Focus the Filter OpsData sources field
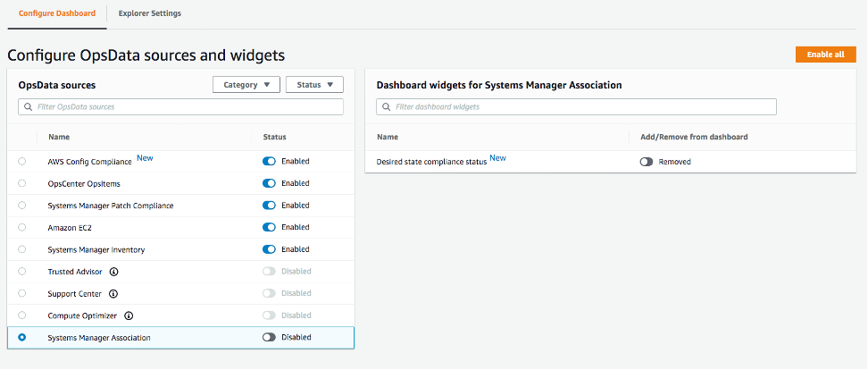Image resolution: width=868 pixels, height=370 pixels. (181, 107)
